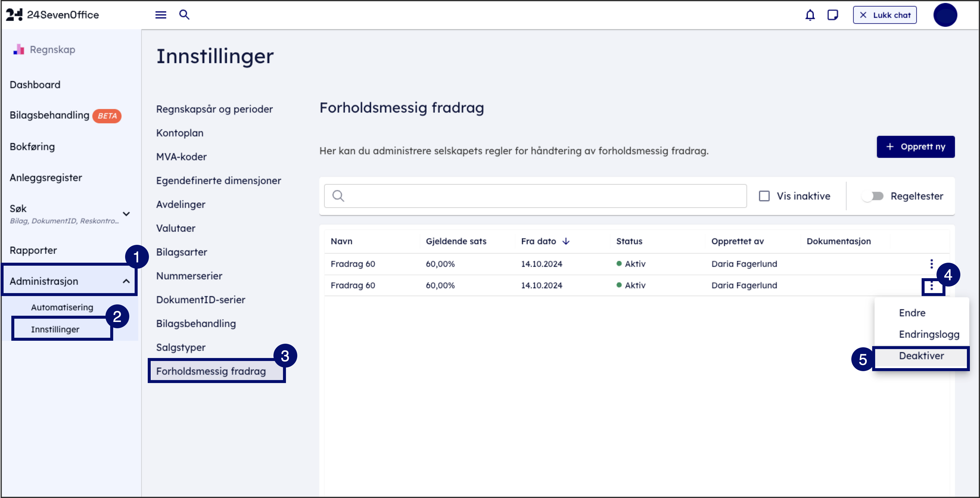The image size is (980, 498).
Task: Click the magnifier search icon in top bar
Action: [184, 15]
